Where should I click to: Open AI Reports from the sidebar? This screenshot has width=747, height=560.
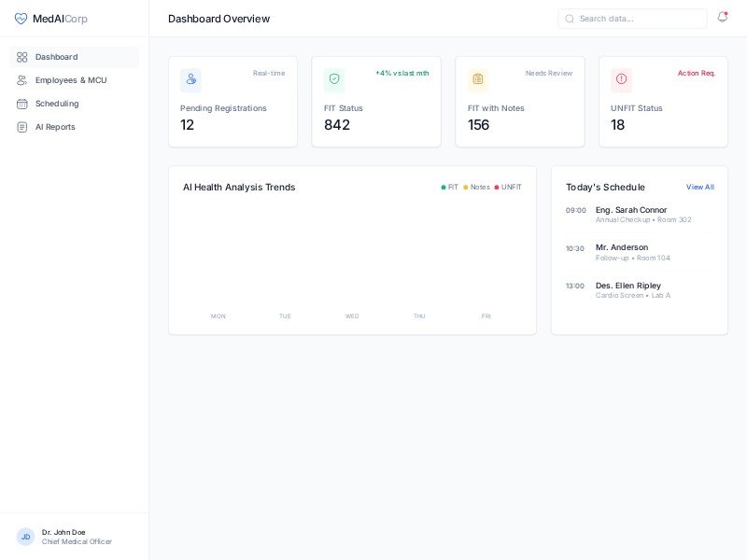[55, 127]
